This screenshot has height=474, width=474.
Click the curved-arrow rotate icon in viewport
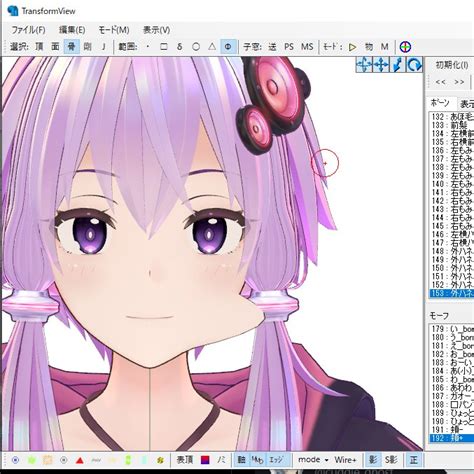tap(414, 65)
